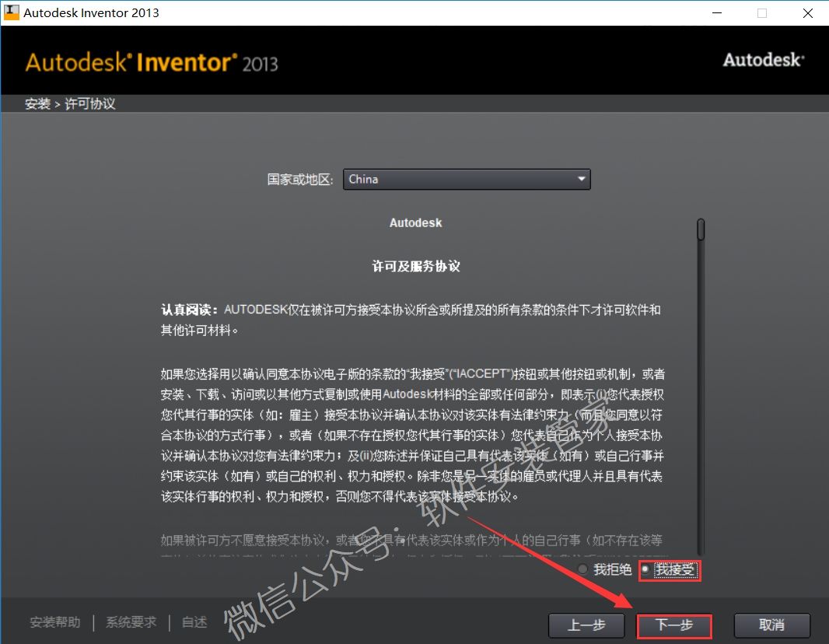Select the 我接受 radio button
This screenshot has height=644, width=829.
(x=645, y=570)
